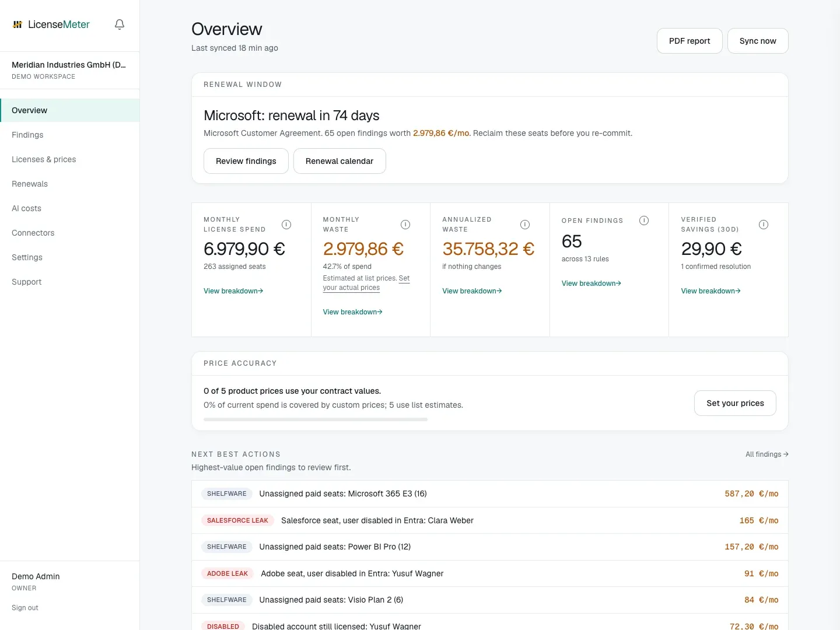The image size is (840, 630).
Task: View breakdown of Monthly Waste
Action: pos(352,312)
